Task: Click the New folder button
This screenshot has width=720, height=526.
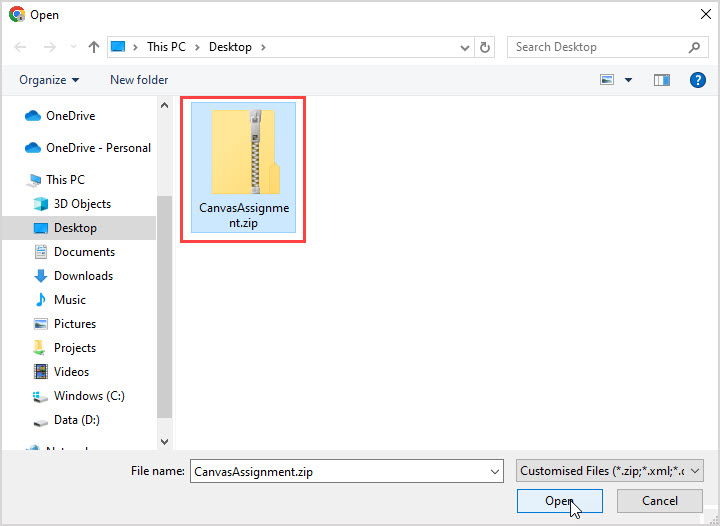Action: pyautogui.click(x=139, y=80)
